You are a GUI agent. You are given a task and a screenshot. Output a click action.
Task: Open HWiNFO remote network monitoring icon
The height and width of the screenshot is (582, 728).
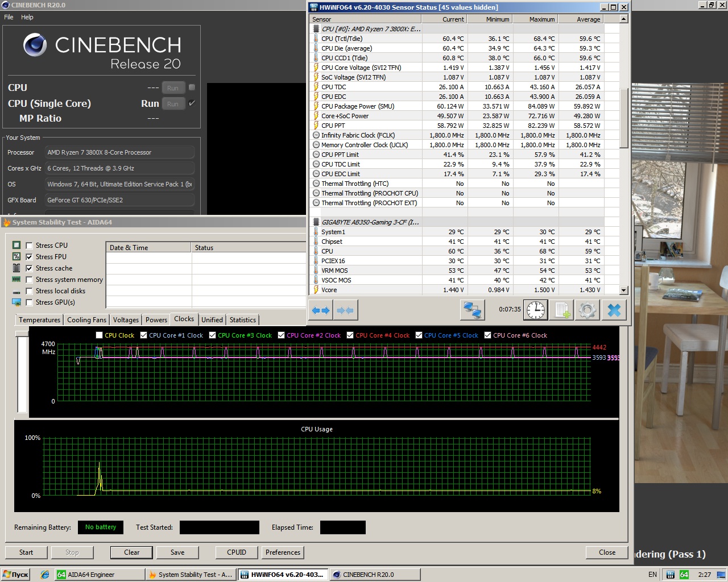[473, 310]
